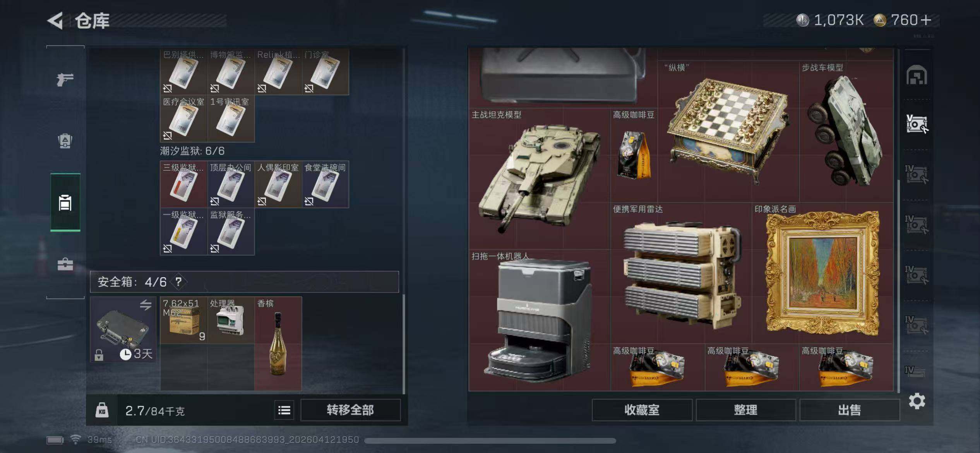Open the 收藏室 collection room
This screenshot has height=453, width=980.
click(x=642, y=410)
